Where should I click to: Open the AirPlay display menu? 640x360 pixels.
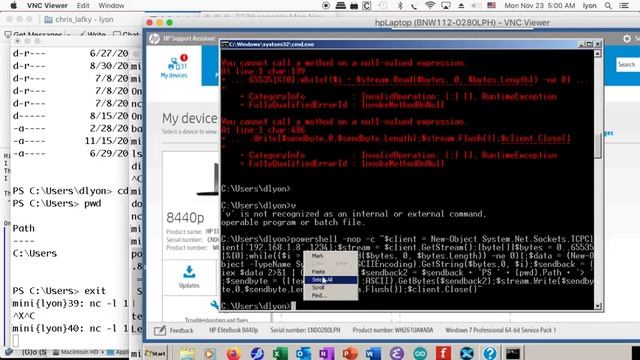point(446,6)
